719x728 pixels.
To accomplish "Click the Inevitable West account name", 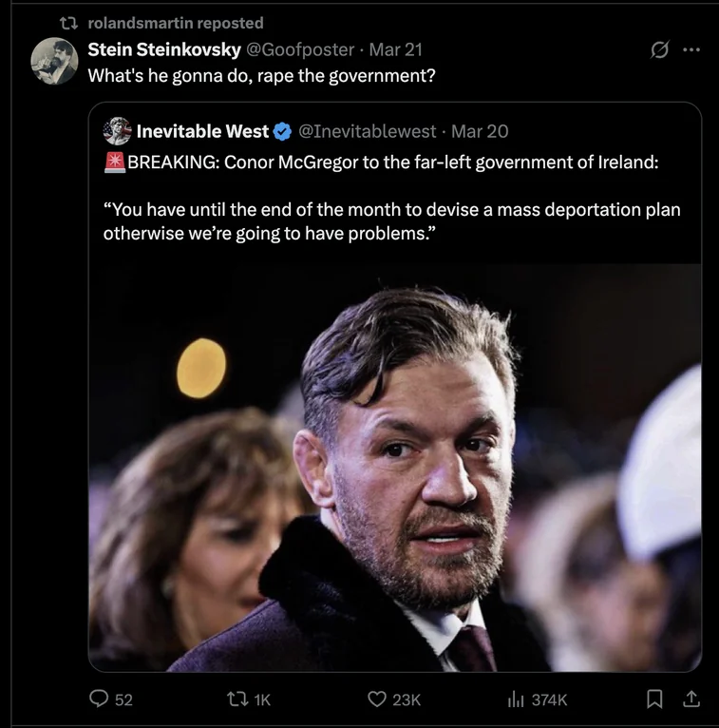I will click(202, 131).
